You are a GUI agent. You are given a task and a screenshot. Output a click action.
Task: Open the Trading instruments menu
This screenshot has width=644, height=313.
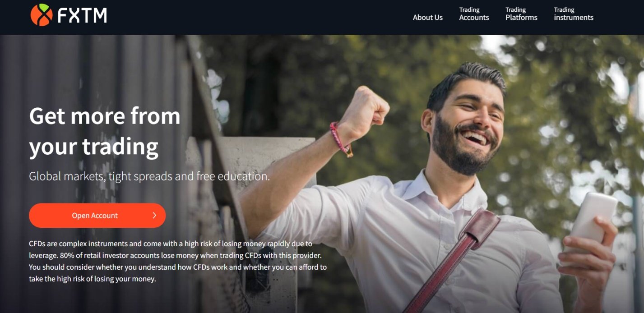(x=574, y=14)
